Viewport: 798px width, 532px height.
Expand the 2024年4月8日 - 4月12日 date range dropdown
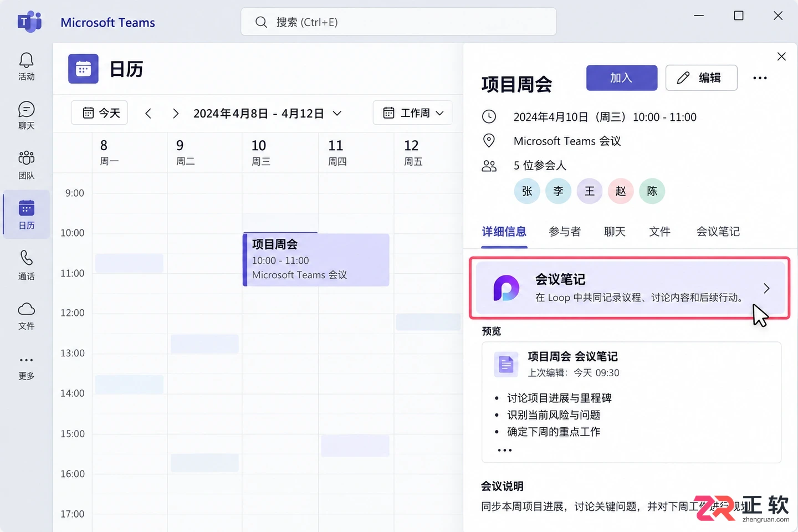tap(337, 113)
